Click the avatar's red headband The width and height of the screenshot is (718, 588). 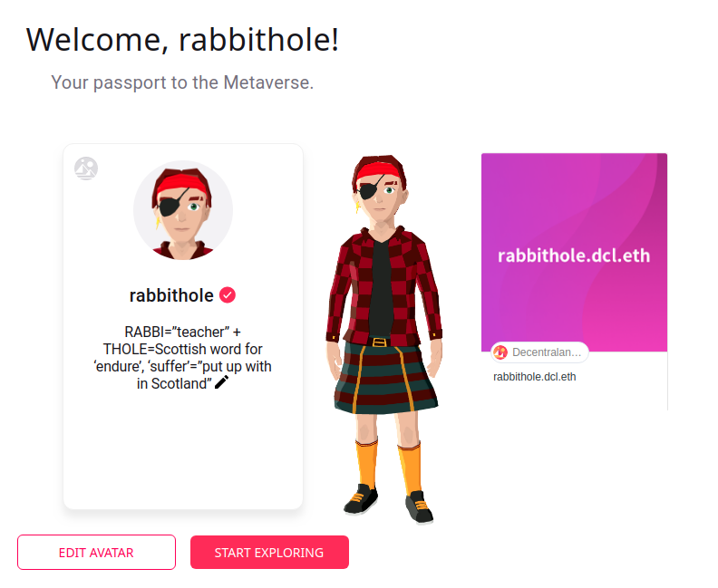coord(378,172)
